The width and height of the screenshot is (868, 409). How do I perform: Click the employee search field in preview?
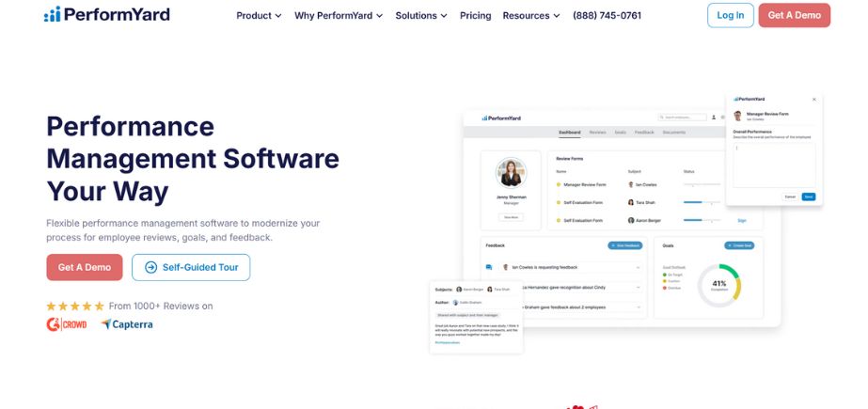682,118
